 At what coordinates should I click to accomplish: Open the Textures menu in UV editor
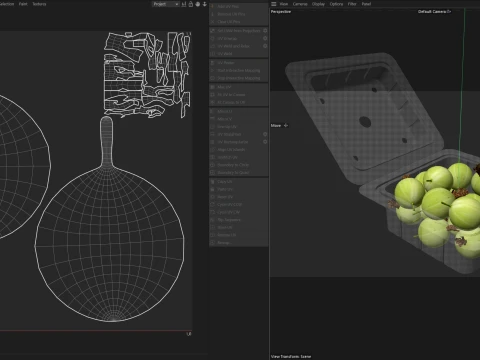click(x=39, y=4)
